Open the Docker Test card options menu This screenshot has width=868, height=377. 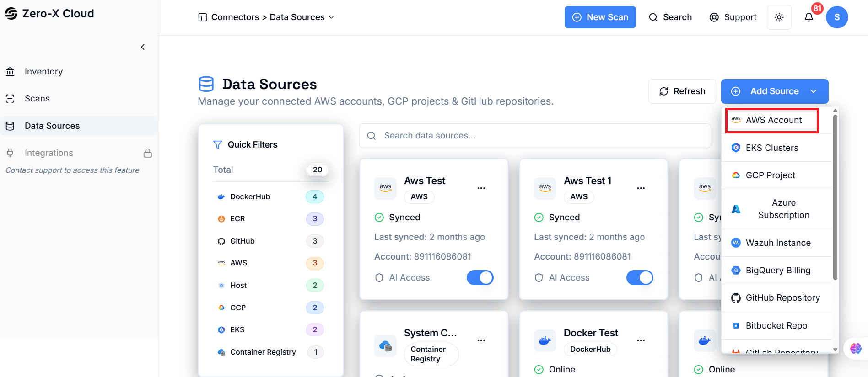pos(641,340)
